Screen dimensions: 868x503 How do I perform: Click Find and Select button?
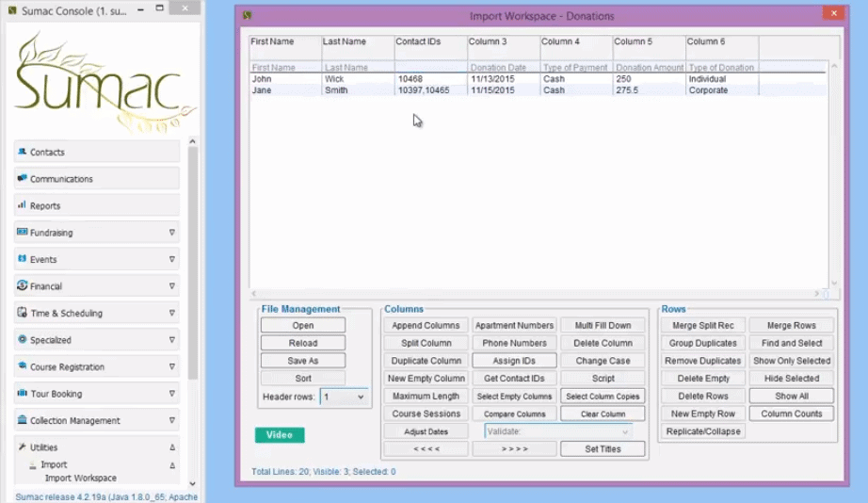point(792,343)
